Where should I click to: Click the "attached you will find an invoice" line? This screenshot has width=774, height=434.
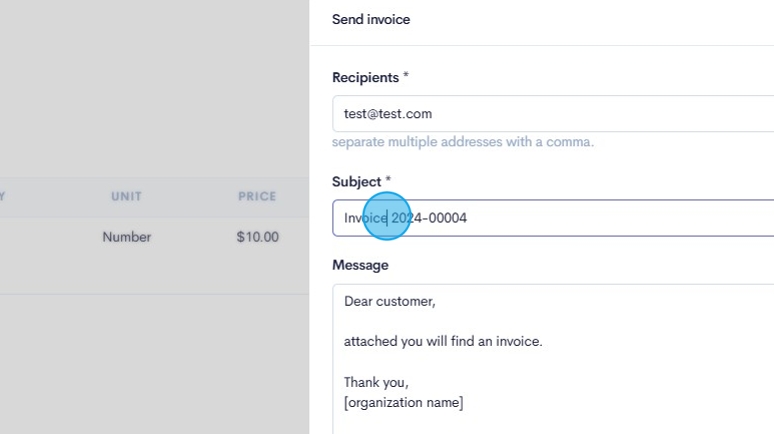pos(443,341)
